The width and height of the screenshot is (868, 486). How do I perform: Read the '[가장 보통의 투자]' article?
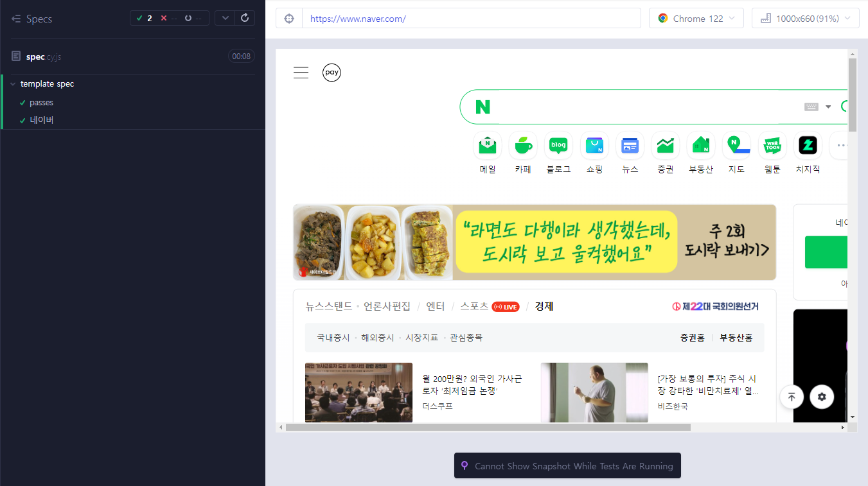click(707, 385)
